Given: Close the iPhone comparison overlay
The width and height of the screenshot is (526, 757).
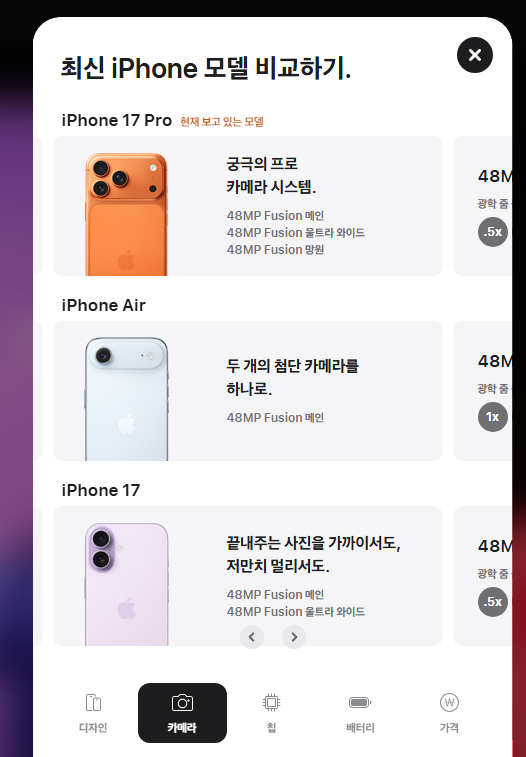Looking at the screenshot, I should [x=475, y=55].
